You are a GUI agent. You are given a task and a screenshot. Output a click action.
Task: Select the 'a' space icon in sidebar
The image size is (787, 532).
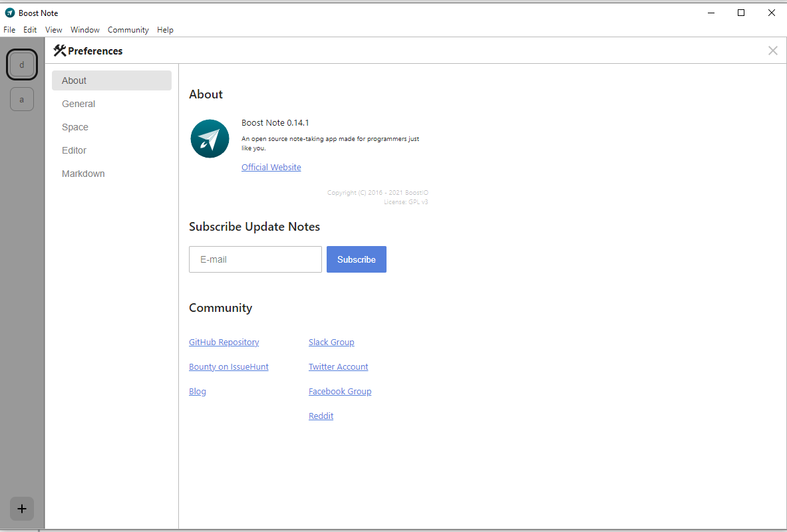(x=21, y=99)
